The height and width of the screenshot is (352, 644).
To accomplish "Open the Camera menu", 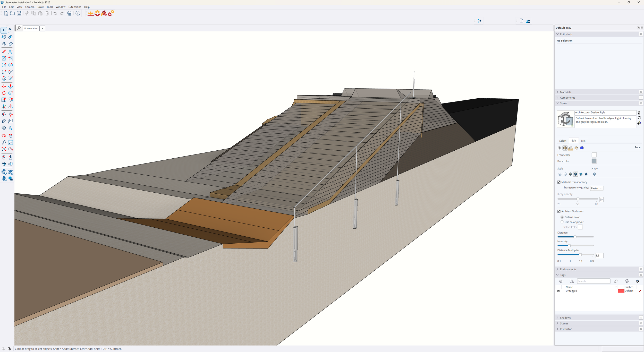I will [30, 7].
